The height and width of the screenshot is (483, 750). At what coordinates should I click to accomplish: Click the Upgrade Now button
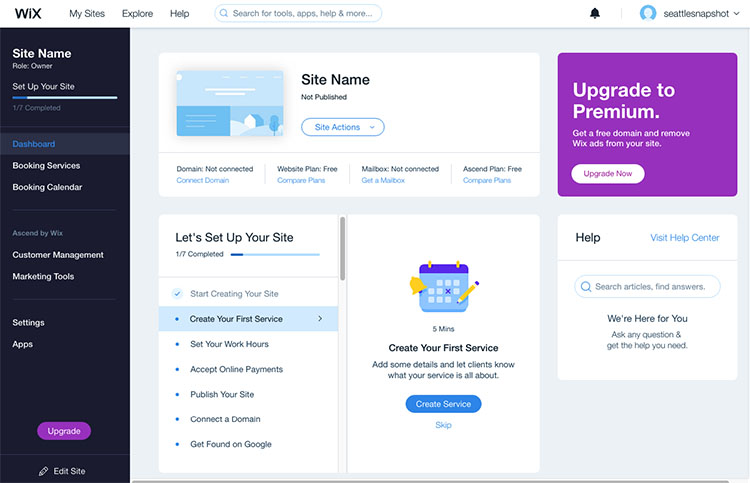tap(607, 174)
